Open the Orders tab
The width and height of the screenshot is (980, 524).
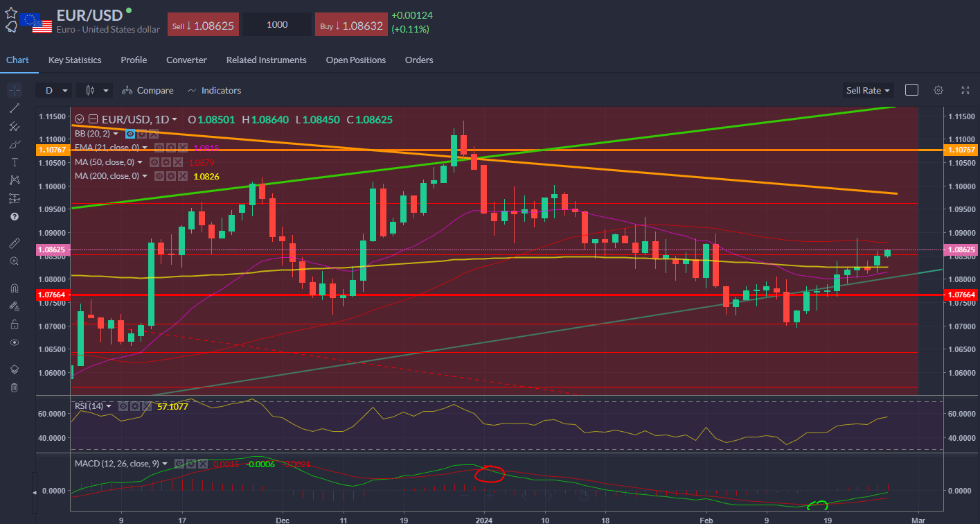419,60
